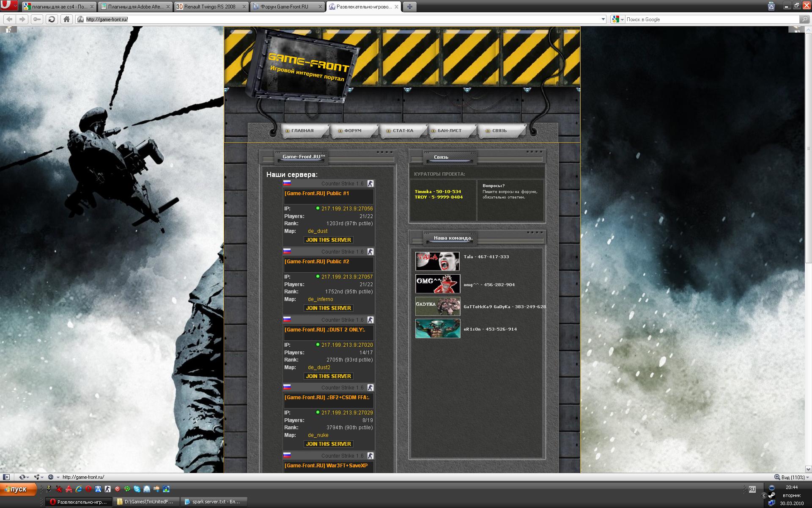Toggle Opera side panel button
This screenshot has height=508, width=812.
(6, 477)
